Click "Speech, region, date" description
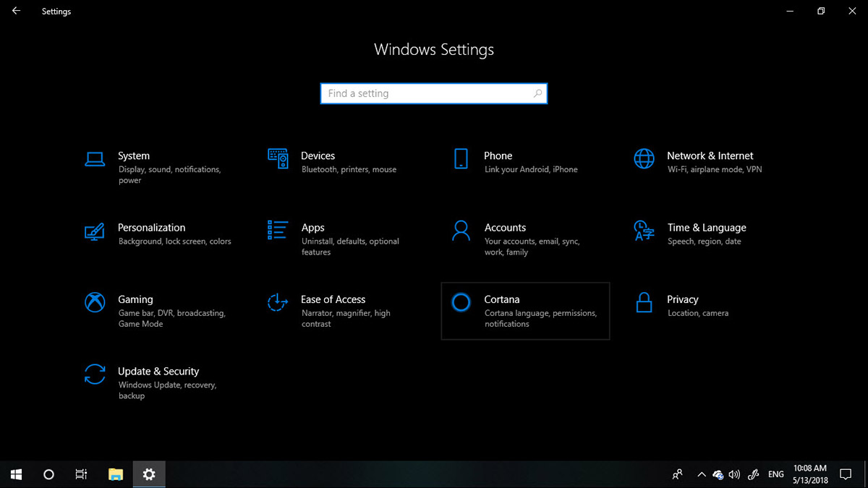 click(x=705, y=241)
